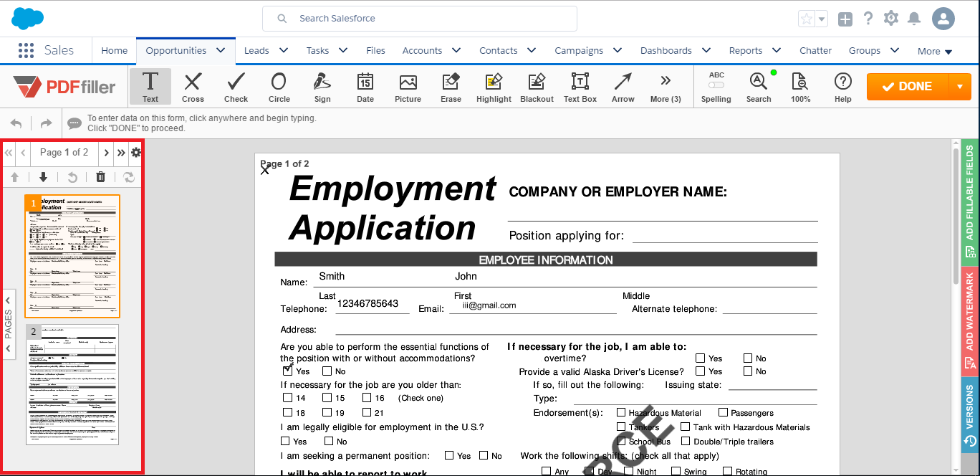Select the Arrow tool
Screen dimensions: 980x476
pyautogui.click(x=623, y=87)
